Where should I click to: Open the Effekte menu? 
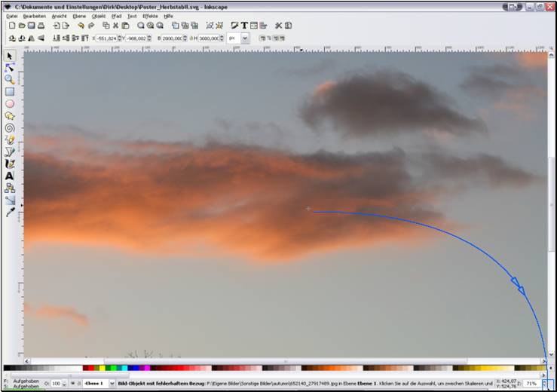point(151,15)
